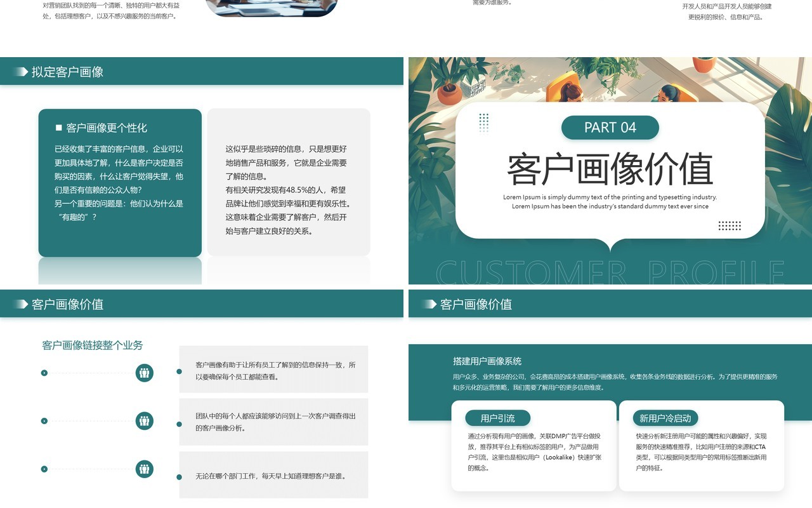Click the paragraph starting 快速分析新注册用户
The width and height of the screenshot is (812, 508).
point(702,452)
